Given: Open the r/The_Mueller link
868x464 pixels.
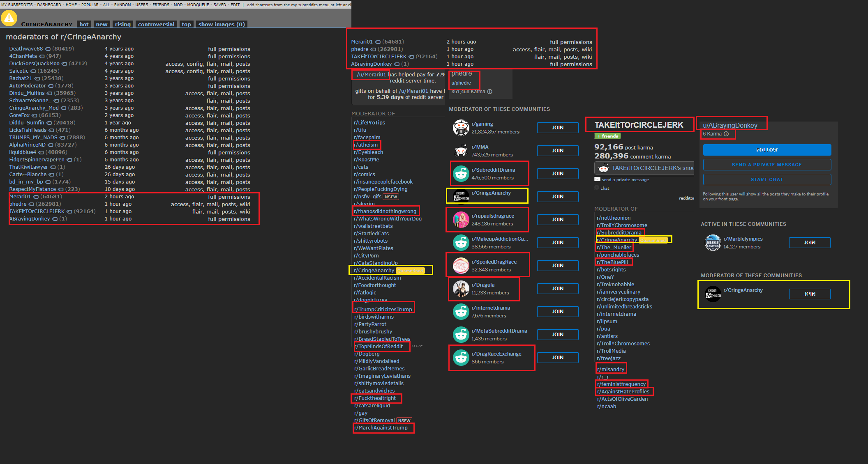Looking at the screenshot, I should click(614, 248).
